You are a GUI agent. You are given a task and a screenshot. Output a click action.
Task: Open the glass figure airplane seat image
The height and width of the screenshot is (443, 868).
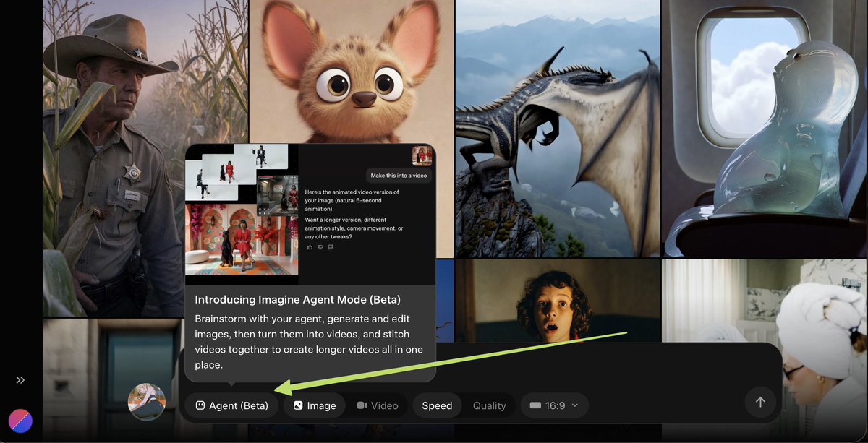(x=765, y=129)
